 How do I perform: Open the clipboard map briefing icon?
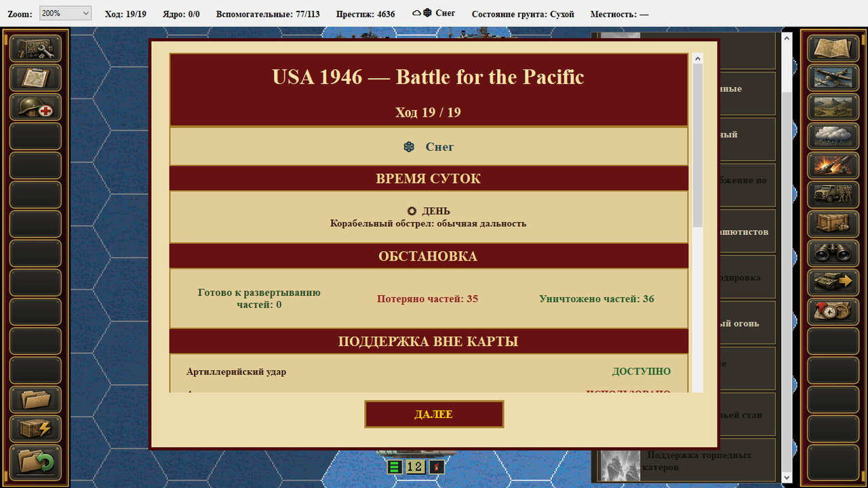pos(35,78)
